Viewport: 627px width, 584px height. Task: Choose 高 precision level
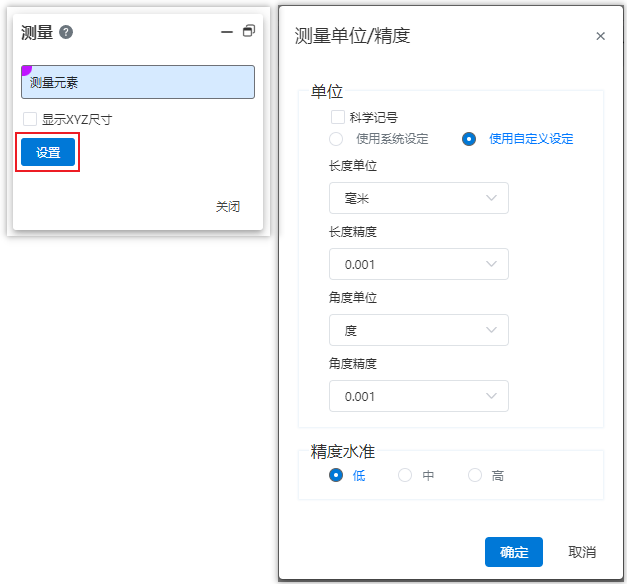pos(475,475)
